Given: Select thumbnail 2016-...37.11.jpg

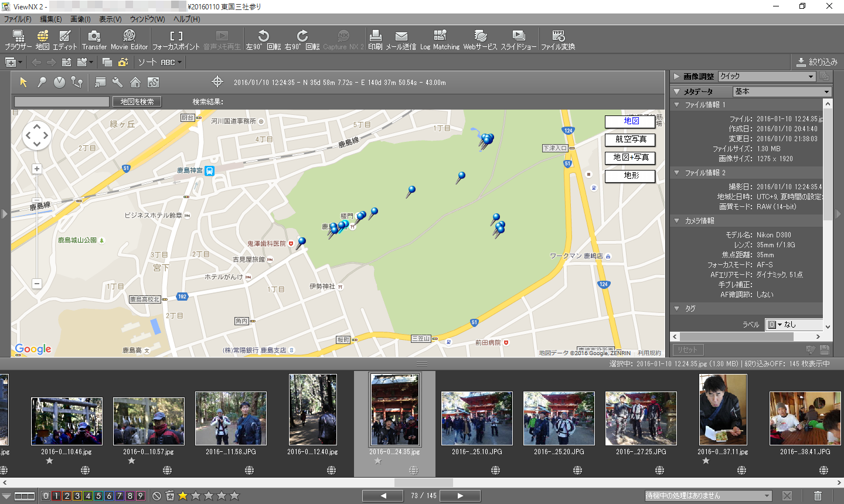Looking at the screenshot, I should point(723,410).
